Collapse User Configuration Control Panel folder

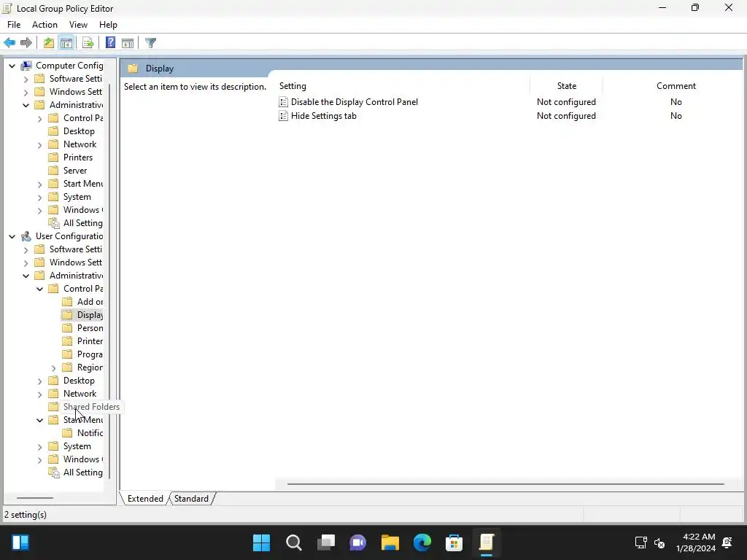pos(40,289)
